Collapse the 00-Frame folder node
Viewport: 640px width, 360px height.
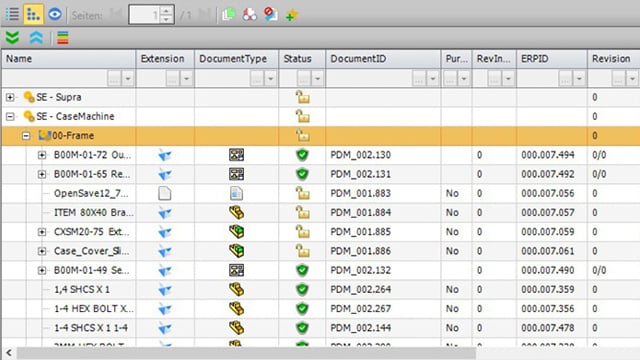coord(26,136)
